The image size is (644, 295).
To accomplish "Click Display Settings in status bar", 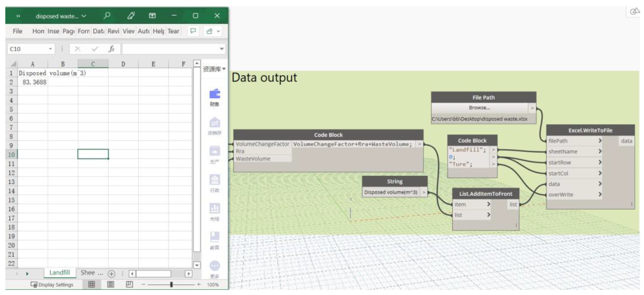I will click(52, 285).
